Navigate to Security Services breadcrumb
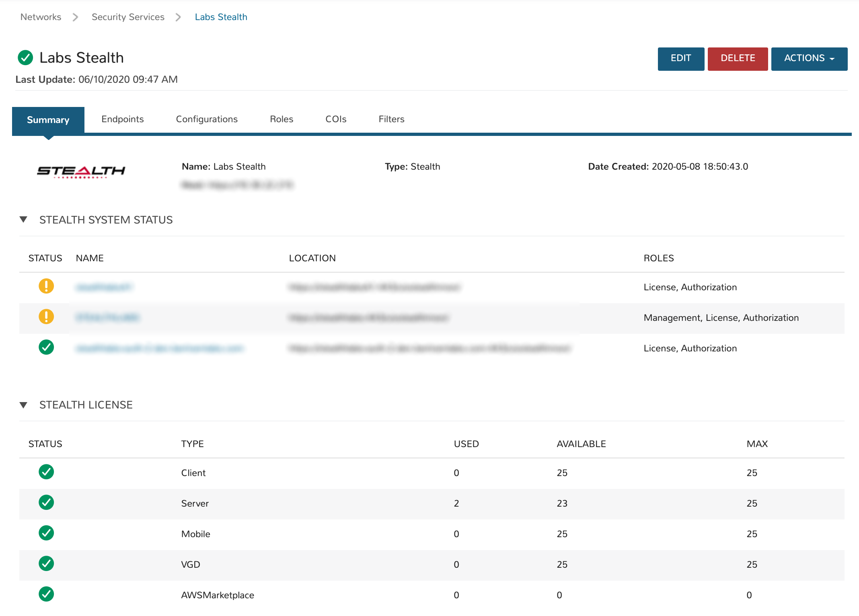Viewport: 859px width, 616px height. [x=128, y=17]
